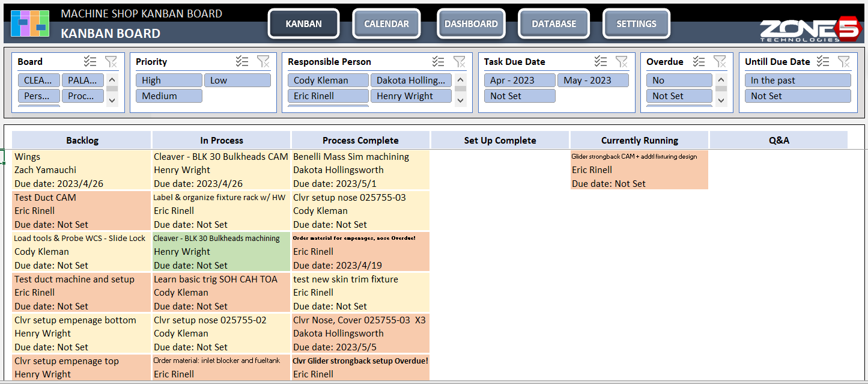Image resolution: width=868 pixels, height=384 pixels.
Task: Clear the Responsible Person filter
Action: [460, 61]
